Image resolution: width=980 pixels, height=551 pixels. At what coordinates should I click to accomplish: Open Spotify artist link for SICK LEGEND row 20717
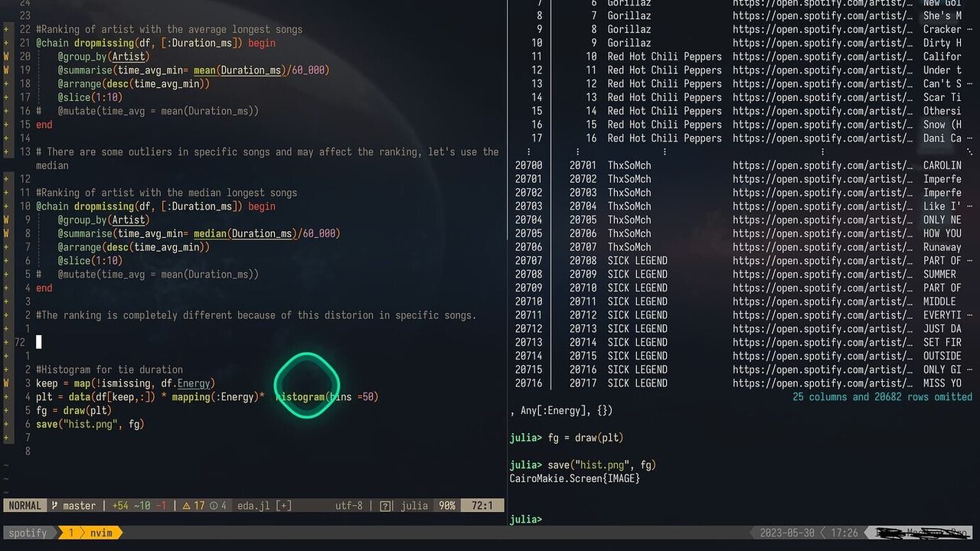click(x=822, y=383)
